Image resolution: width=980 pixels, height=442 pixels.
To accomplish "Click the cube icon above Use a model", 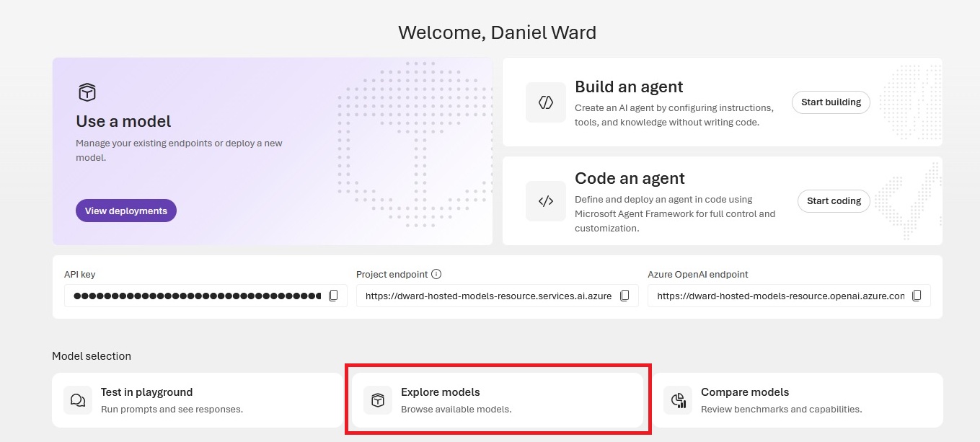I will 87,92.
